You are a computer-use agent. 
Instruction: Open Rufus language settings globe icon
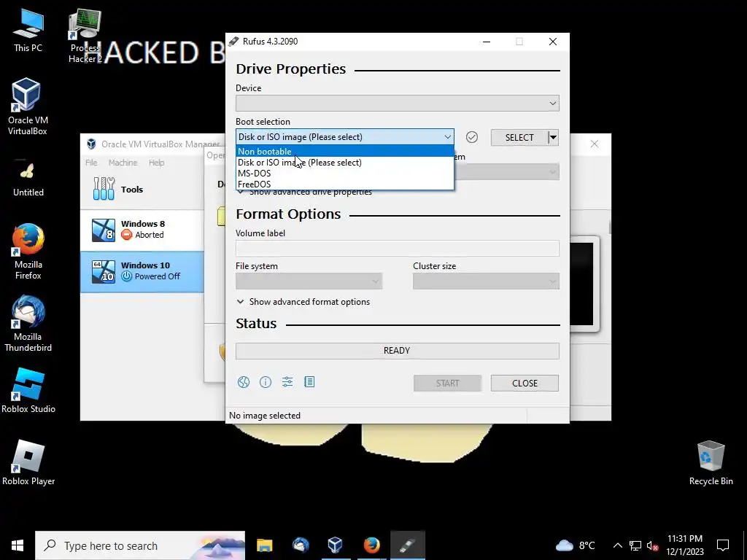coord(244,382)
